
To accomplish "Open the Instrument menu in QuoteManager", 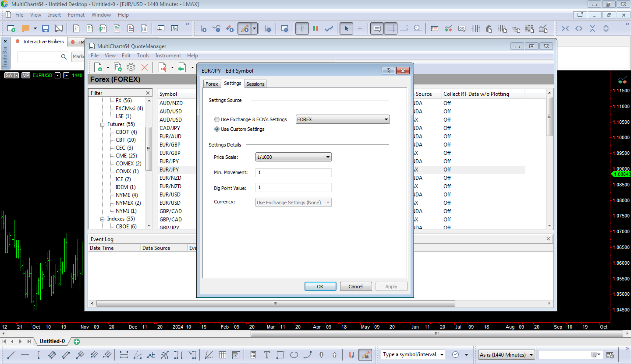I will [168, 55].
